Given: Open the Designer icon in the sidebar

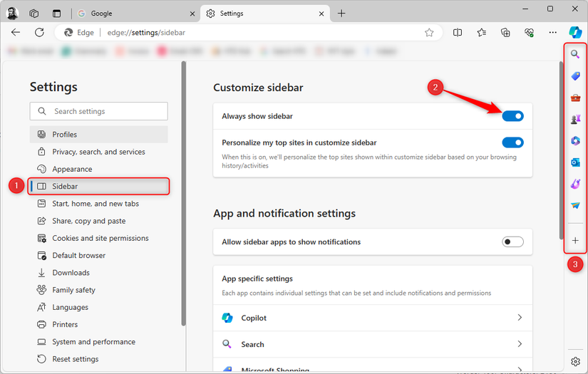Looking at the screenshot, I should point(575,184).
